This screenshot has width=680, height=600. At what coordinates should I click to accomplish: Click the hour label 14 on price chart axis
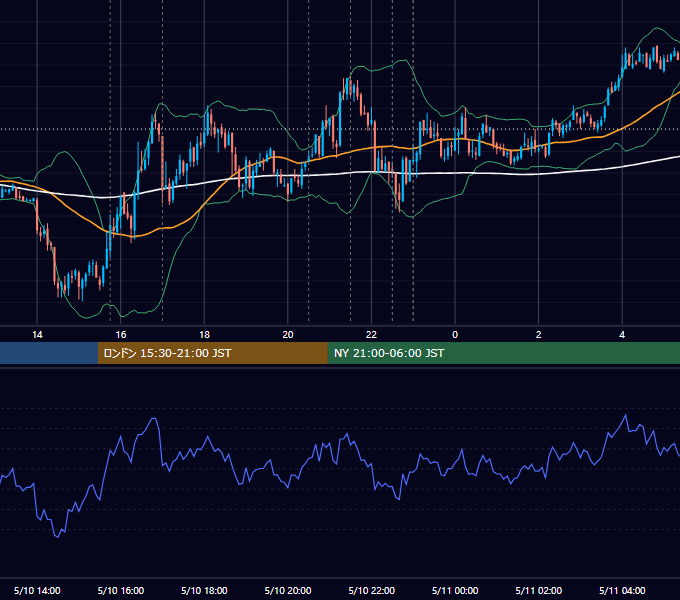tap(37, 335)
